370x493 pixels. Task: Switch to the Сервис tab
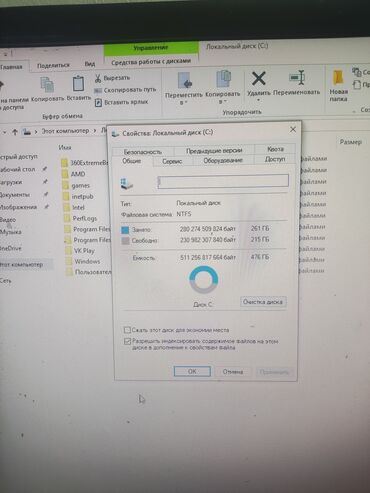point(172,161)
